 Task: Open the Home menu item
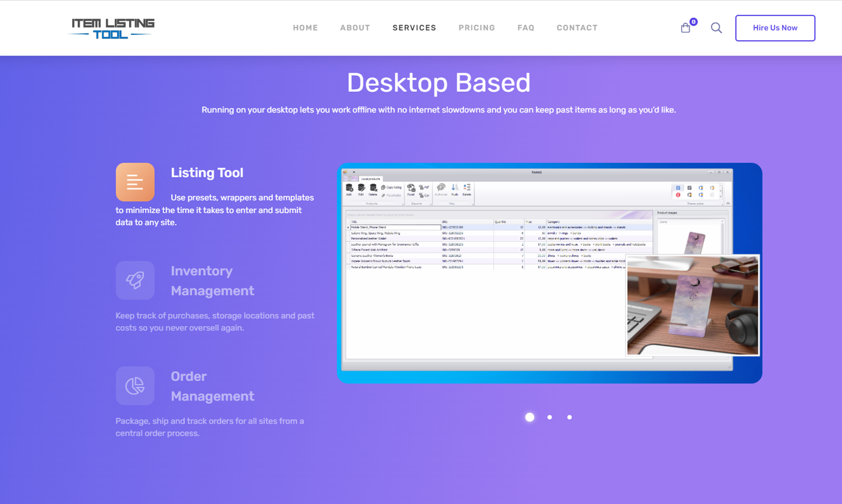(x=305, y=28)
